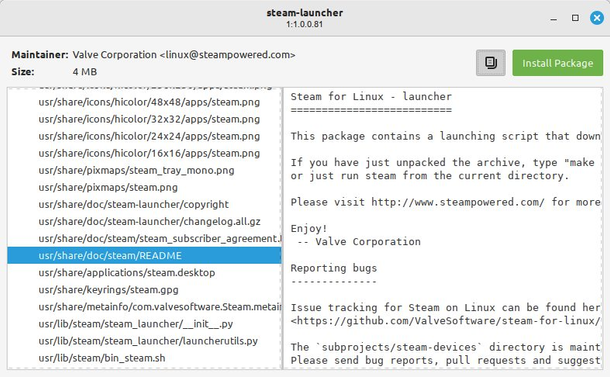
Task: Select the highlighted usr/share/doc/steam/README row
Action: [x=144, y=256]
